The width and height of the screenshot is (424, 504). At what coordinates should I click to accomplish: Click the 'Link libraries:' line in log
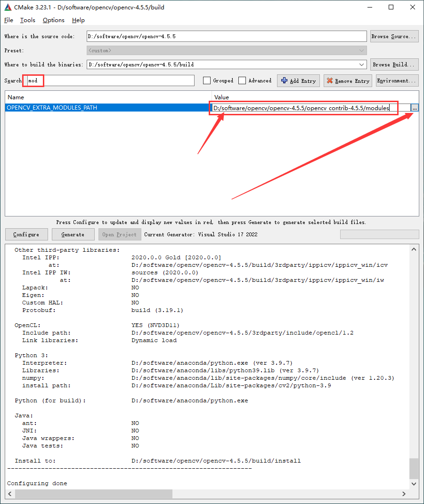tap(99, 340)
